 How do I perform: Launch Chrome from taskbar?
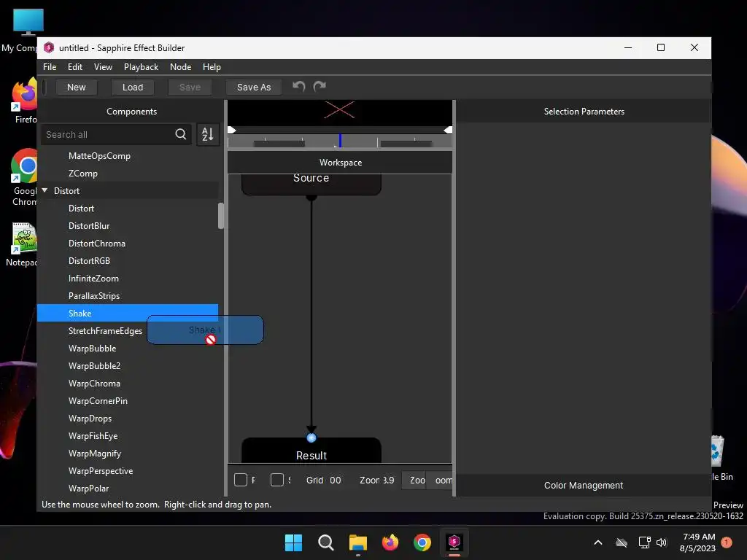[422, 542]
